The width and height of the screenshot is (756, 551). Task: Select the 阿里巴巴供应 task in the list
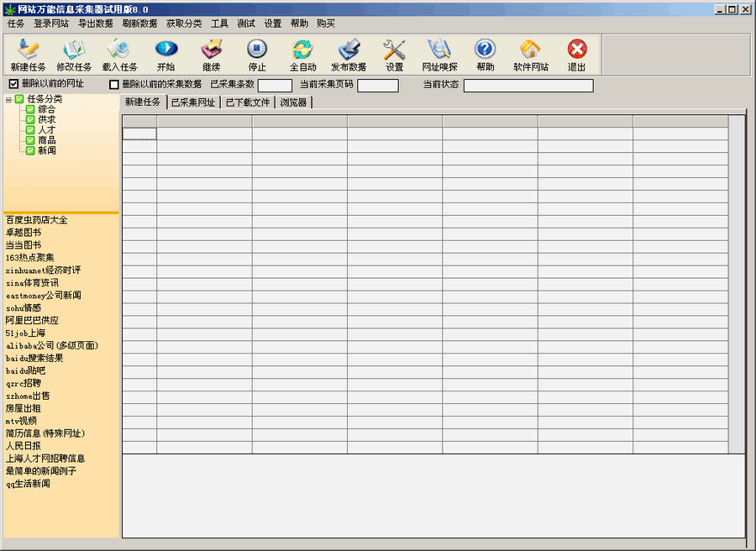point(32,321)
